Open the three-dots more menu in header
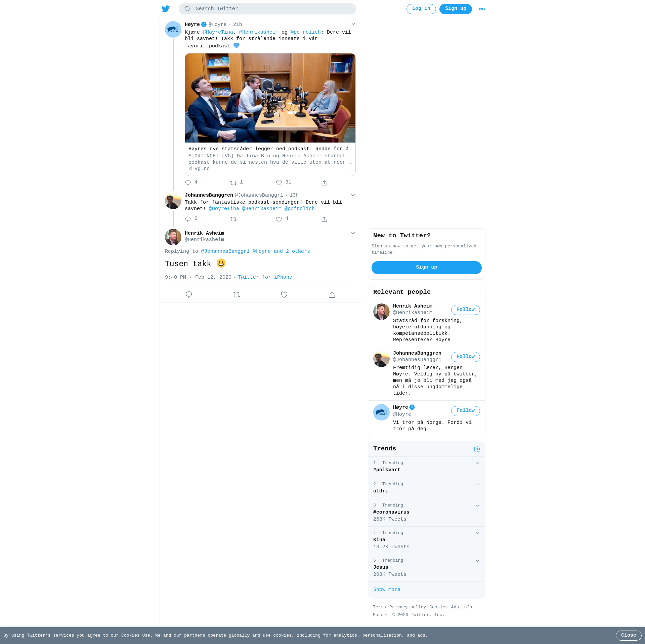 tap(482, 9)
